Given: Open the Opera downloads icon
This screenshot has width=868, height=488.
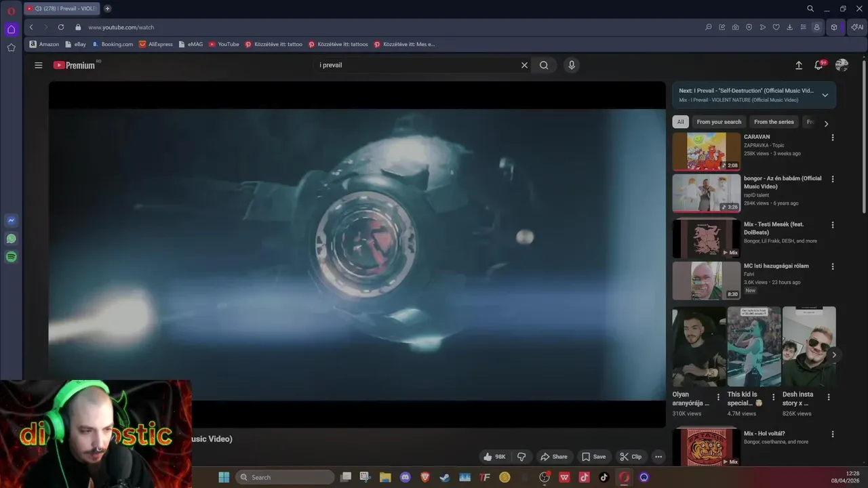Looking at the screenshot, I should [789, 27].
